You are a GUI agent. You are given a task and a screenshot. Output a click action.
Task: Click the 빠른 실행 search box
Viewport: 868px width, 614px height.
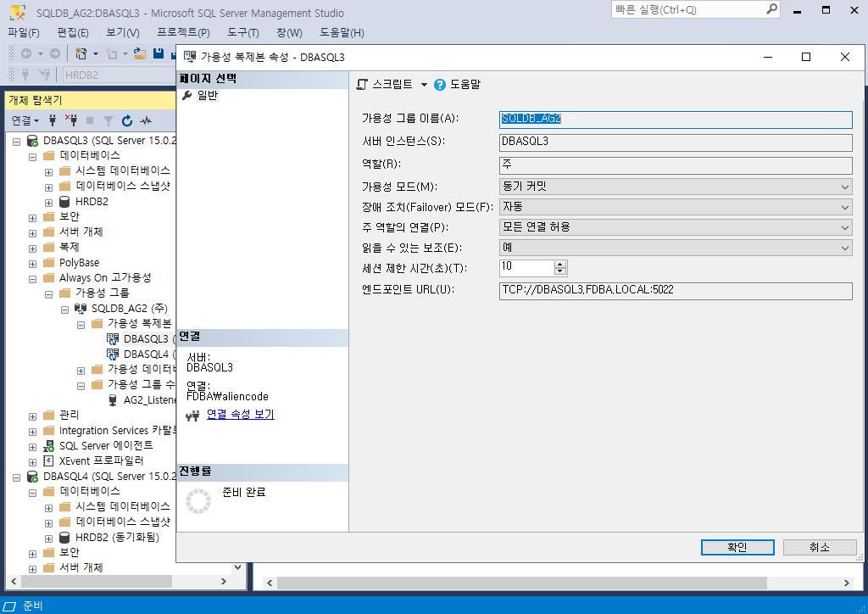click(688, 9)
